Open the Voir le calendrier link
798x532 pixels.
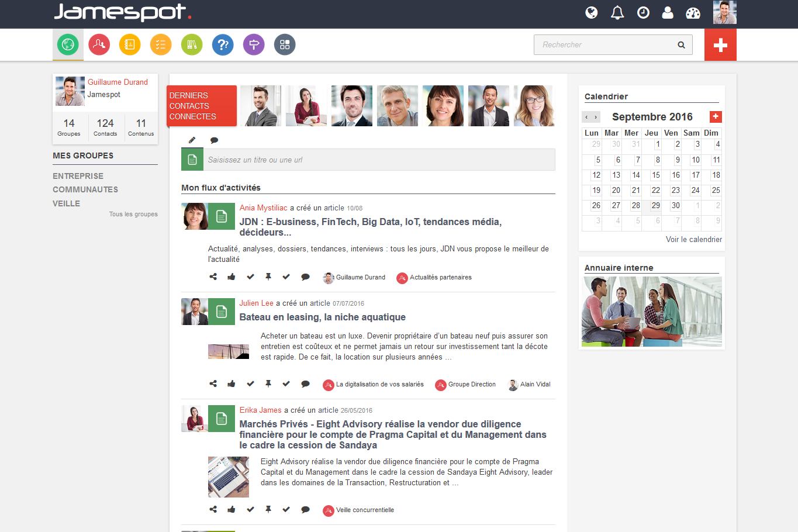(x=693, y=239)
